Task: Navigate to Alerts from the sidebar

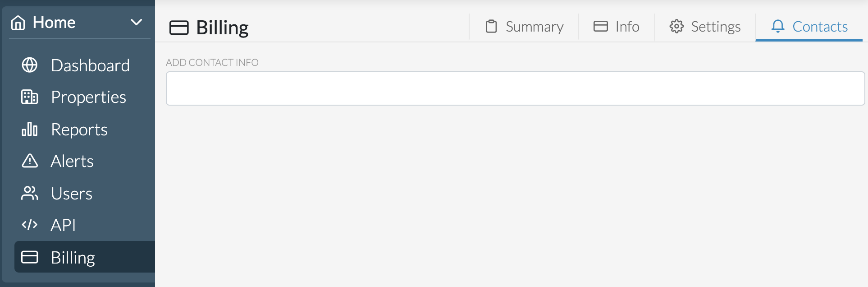Action: tap(72, 161)
